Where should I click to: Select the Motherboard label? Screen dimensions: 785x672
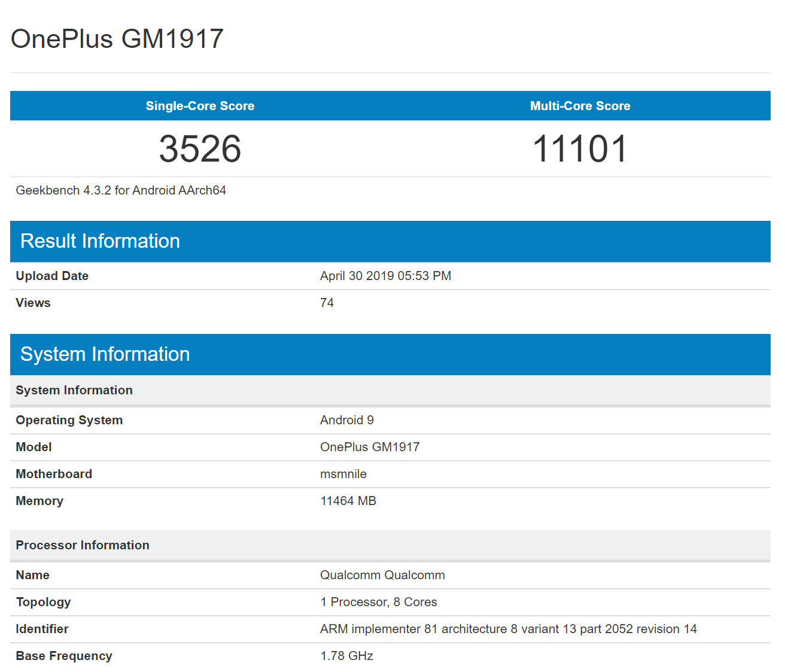54,474
